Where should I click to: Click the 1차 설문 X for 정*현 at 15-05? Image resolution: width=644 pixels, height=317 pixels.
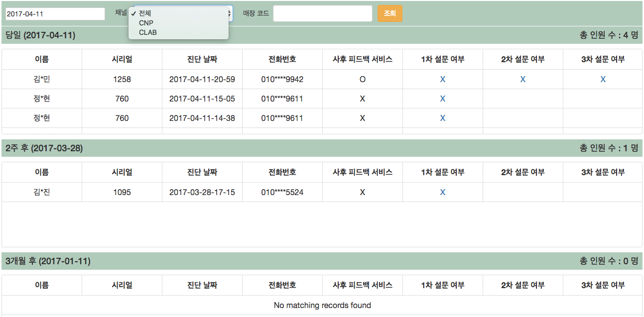tap(442, 99)
